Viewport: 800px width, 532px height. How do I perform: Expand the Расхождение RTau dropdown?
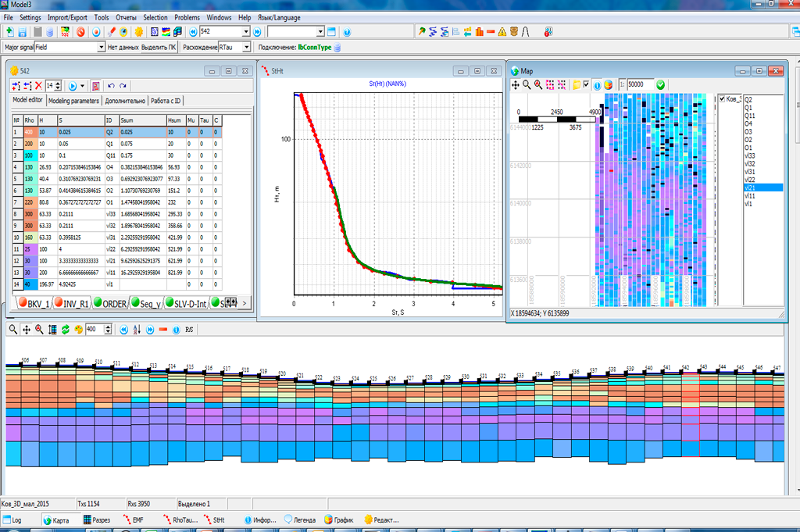[x=248, y=48]
